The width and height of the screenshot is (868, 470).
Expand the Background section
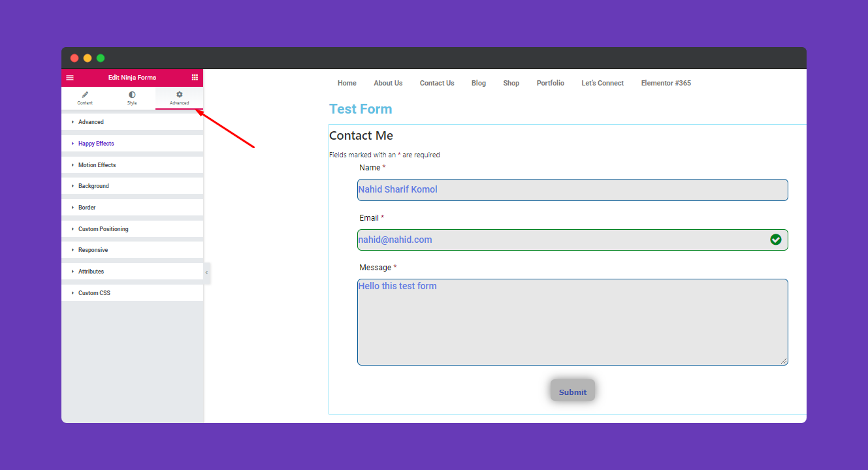pos(132,186)
